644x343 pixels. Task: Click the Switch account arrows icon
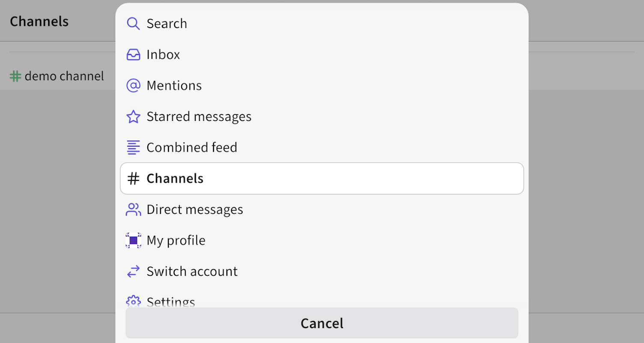tap(133, 271)
